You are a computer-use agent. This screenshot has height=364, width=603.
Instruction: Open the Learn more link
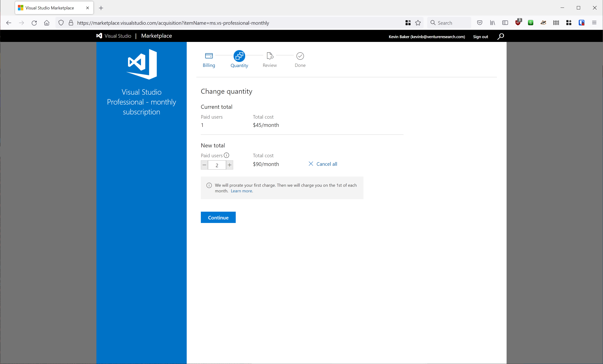[x=241, y=191]
